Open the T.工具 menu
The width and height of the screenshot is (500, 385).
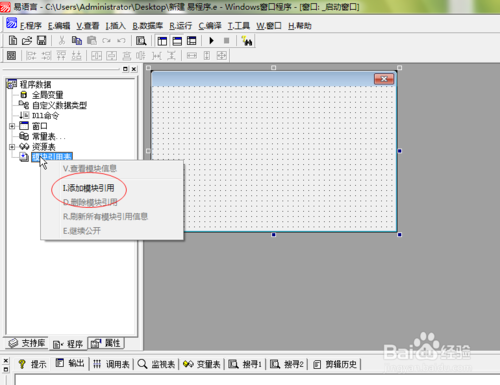239,26
